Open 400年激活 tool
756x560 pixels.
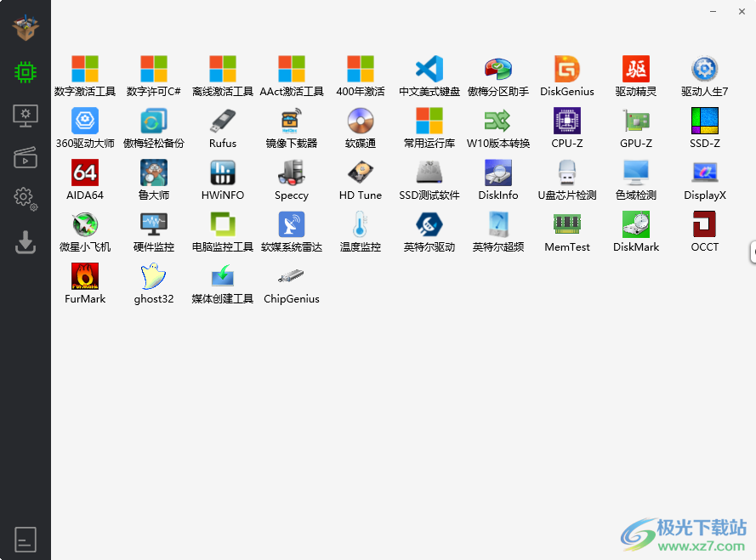pos(361,69)
